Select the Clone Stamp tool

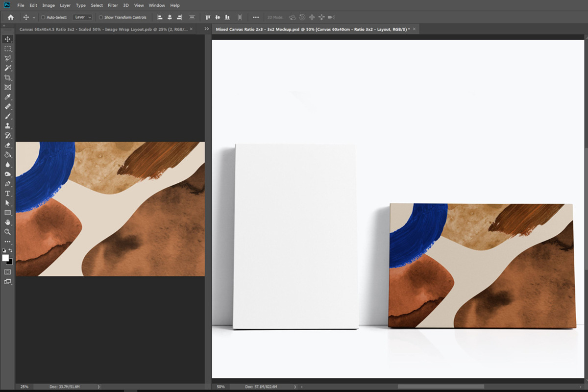(7, 126)
